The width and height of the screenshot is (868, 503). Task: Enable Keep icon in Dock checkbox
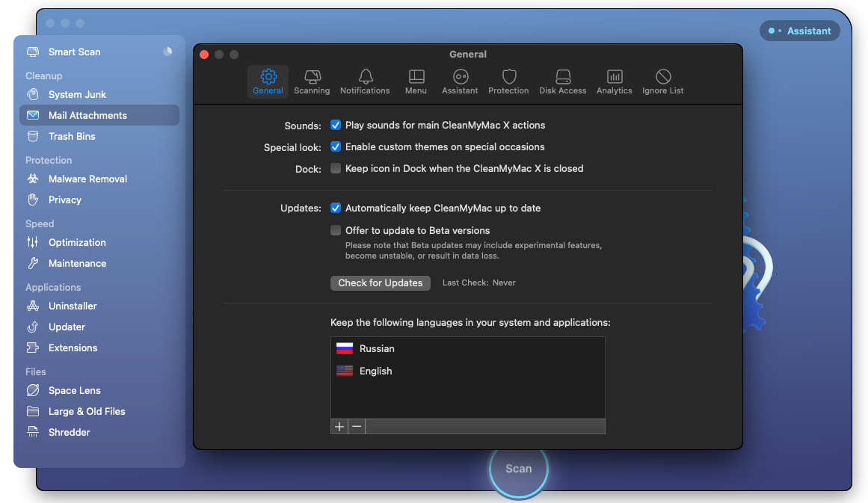(336, 169)
